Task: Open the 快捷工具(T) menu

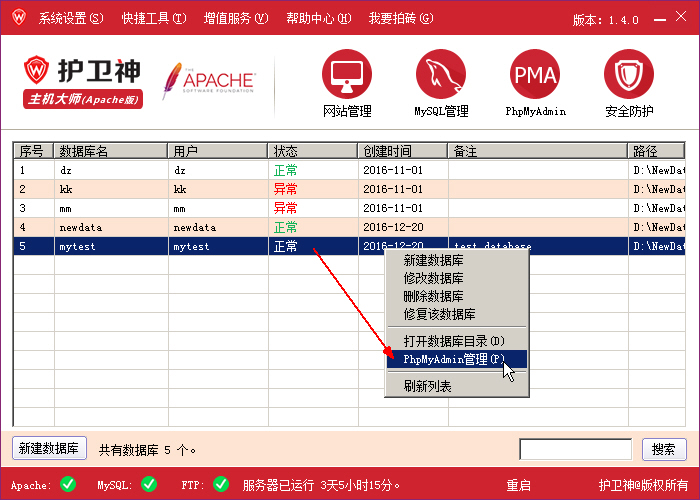Action: click(x=154, y=18)
